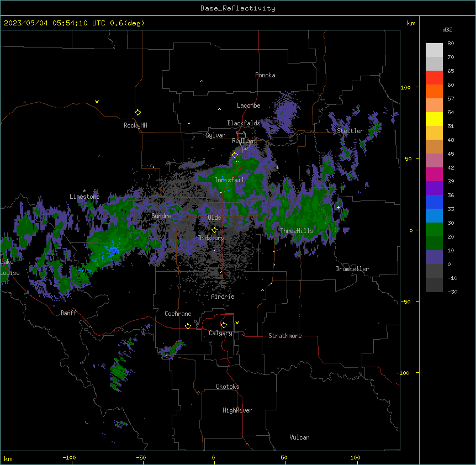Click the yellow diamond marker south of RedDeer
Viewport: 476px width, 465px height.
(x=235, y=155)
